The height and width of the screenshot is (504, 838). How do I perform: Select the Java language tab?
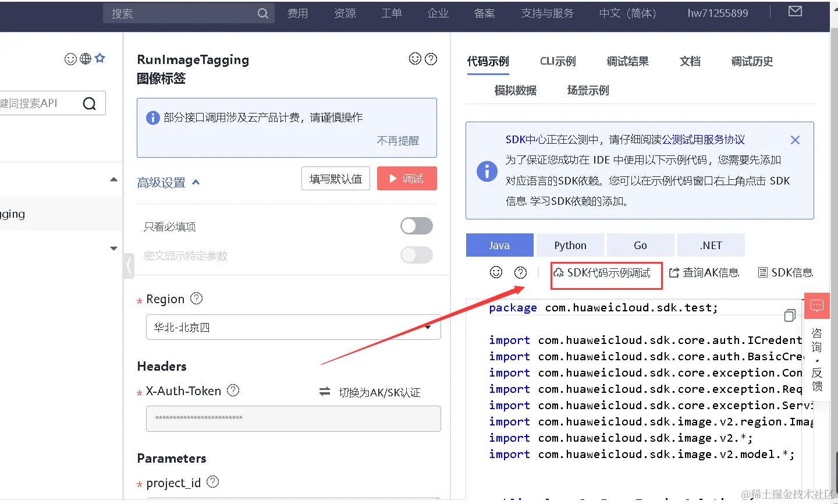[x=499, y=245]
